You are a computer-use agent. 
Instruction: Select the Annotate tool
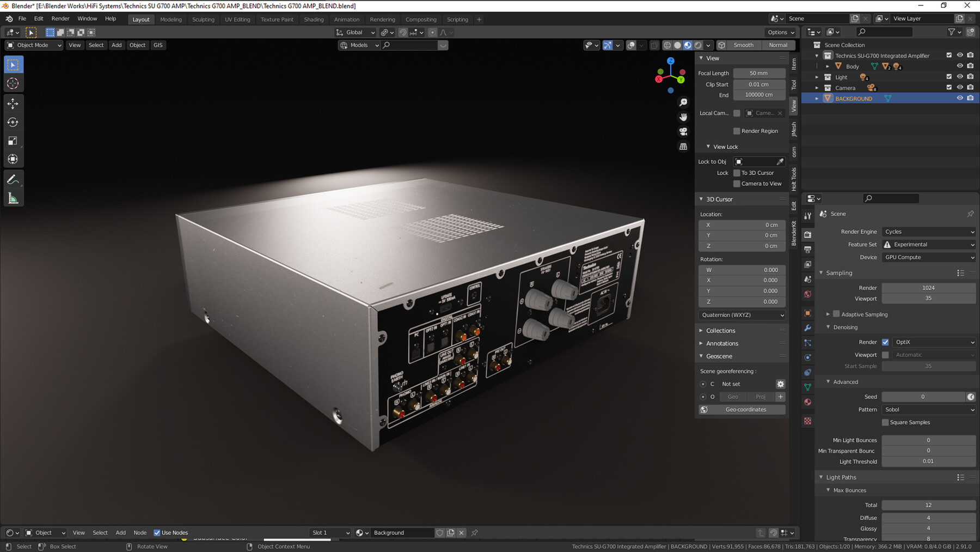13,178
